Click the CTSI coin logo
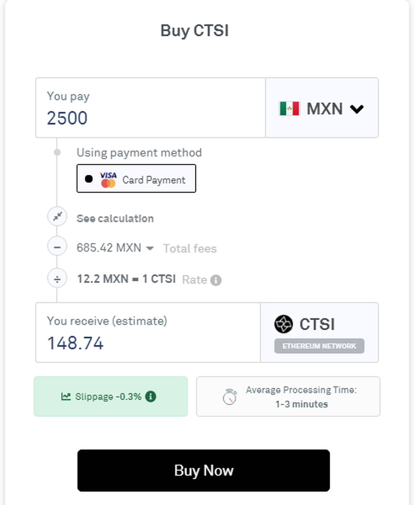 pyautogui.click(x=283, y=324)
